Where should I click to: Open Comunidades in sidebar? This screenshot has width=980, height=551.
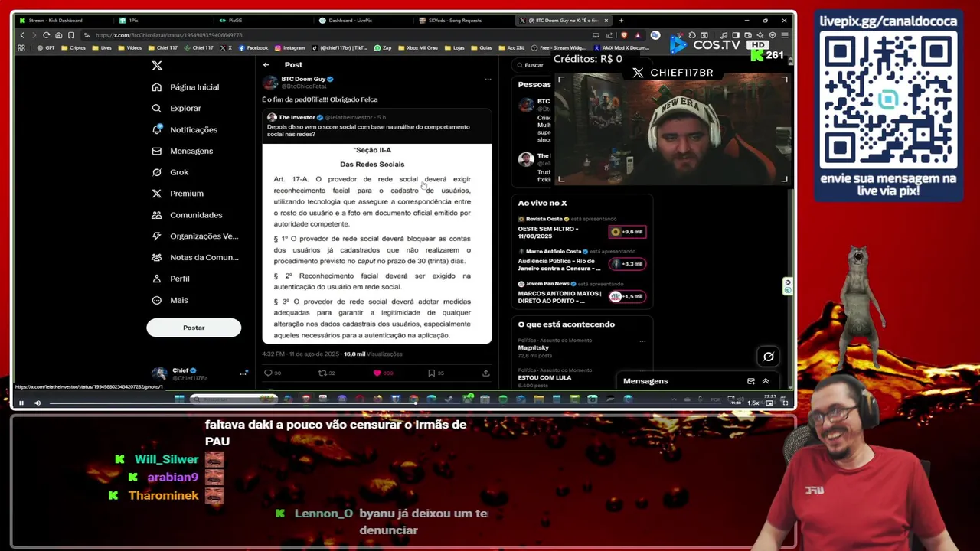(188, 215)
